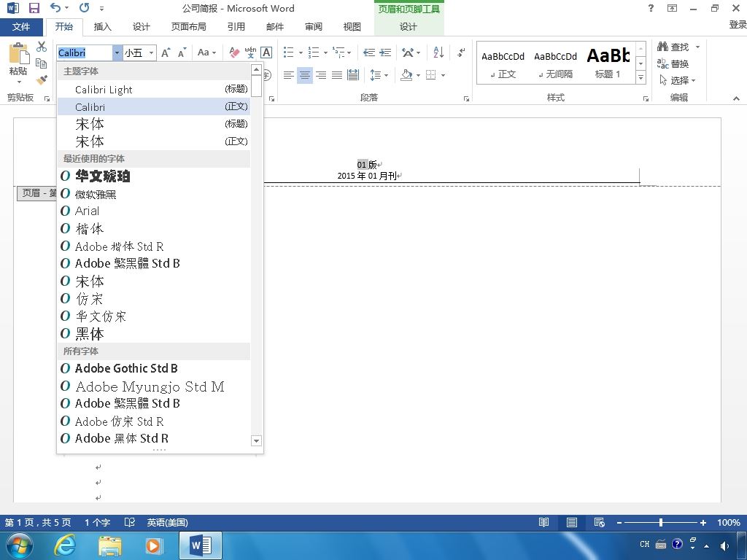Viewport: 747px width, 560px height.
Task: Click the zoom slider handle
Action: 661,522
